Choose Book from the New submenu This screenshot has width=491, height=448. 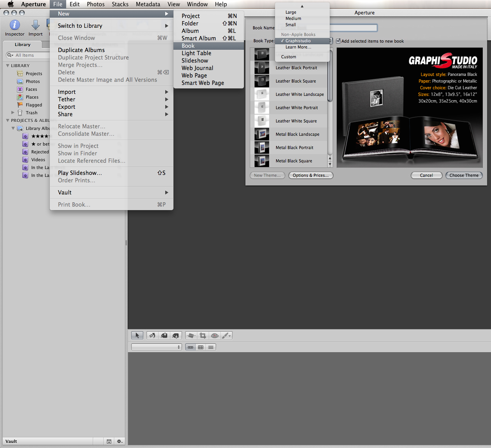tap(209, 46)
